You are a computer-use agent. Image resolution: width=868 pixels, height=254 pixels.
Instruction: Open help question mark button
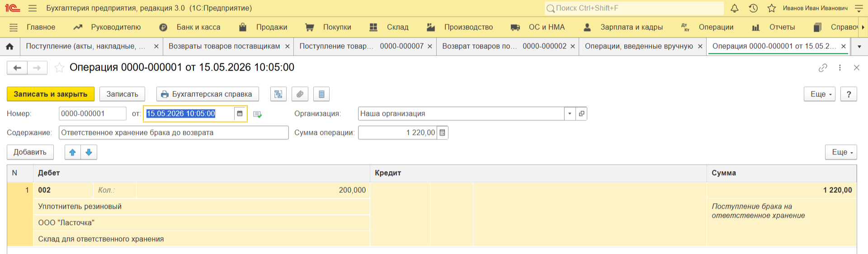pyautogui.click(x=849, y=94)
